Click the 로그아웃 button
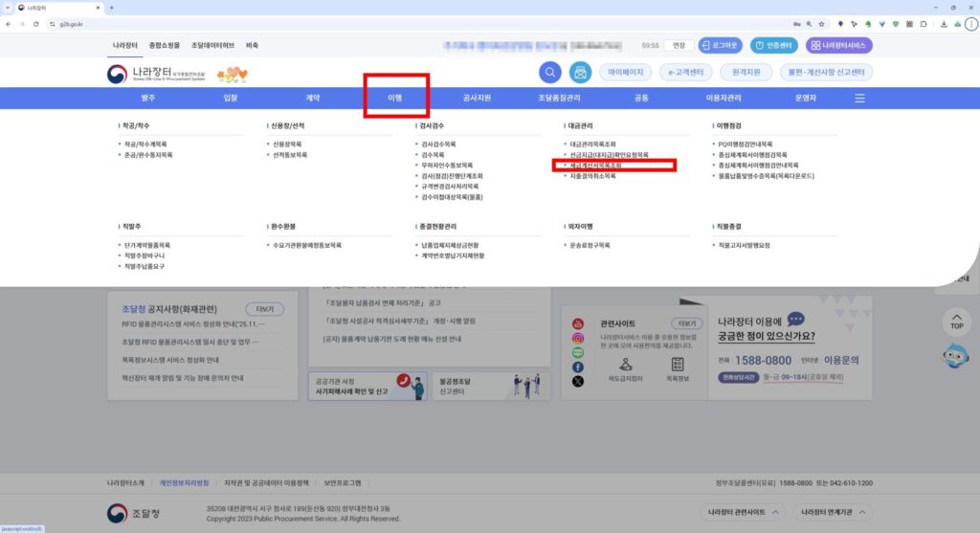The image size is (980, 533). tap(720, 46)
